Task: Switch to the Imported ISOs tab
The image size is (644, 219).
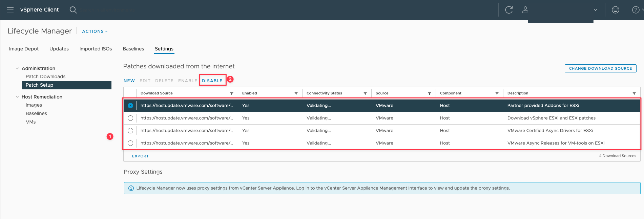Action: (x=96, y=49)
